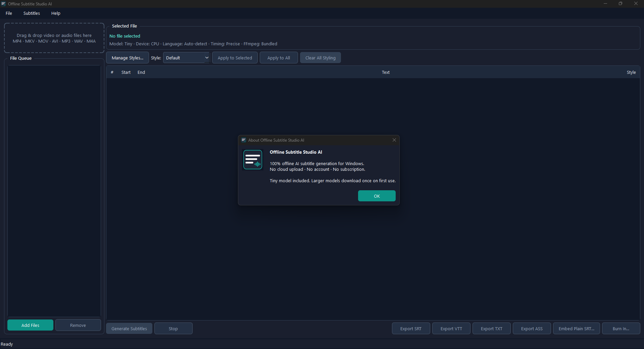Viewport: 644px width, 349px height.
Task: Click the About dialog title bar icon
Action: (x=244, y=140)
